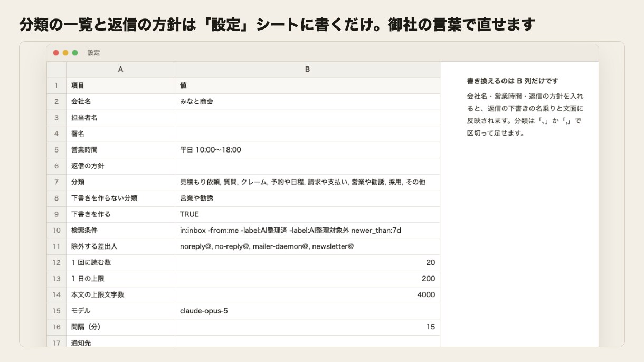Click the '返信の方針' cell

(120, 166)
